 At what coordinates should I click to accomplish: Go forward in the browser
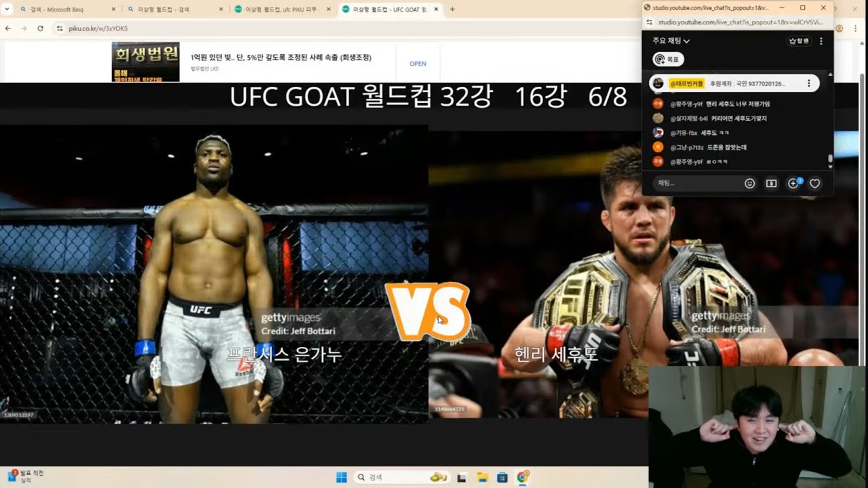(24, 28)
